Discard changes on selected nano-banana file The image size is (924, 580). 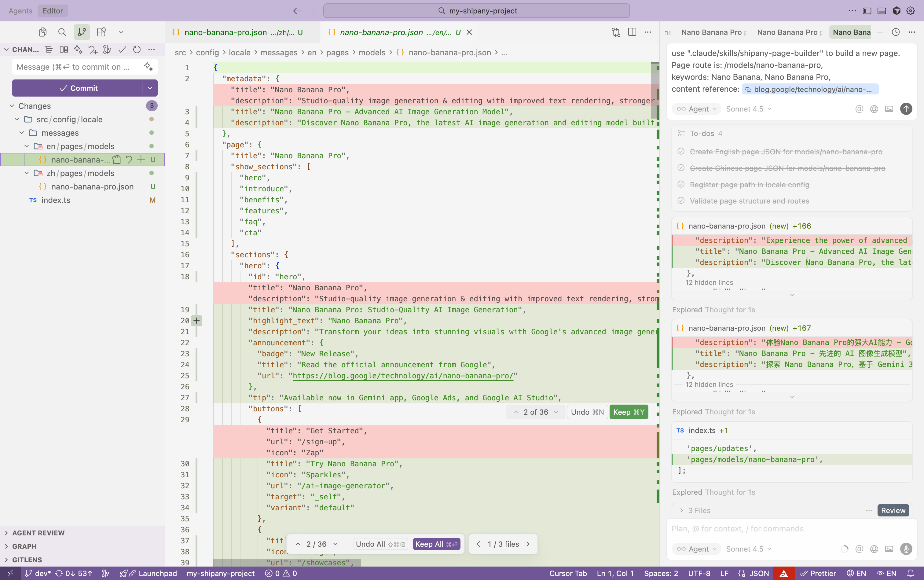tap(129, 160)
